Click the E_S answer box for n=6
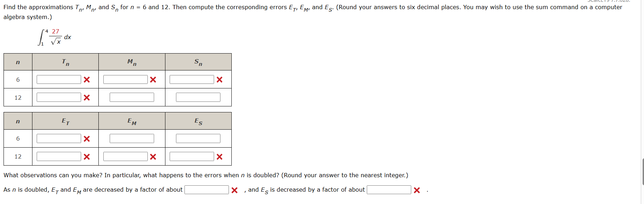The width and height of the screenshot is (644, 204). pos(198,138)
